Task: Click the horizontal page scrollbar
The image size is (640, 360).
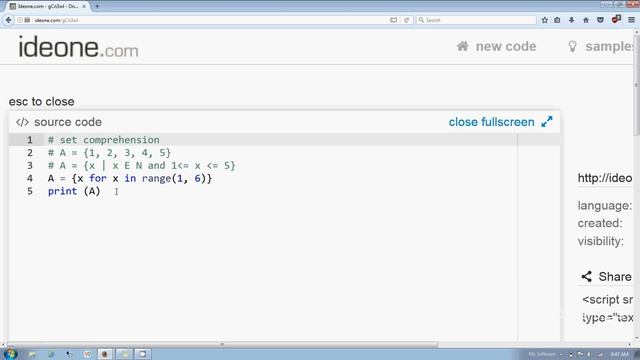Action: point(222,344)
